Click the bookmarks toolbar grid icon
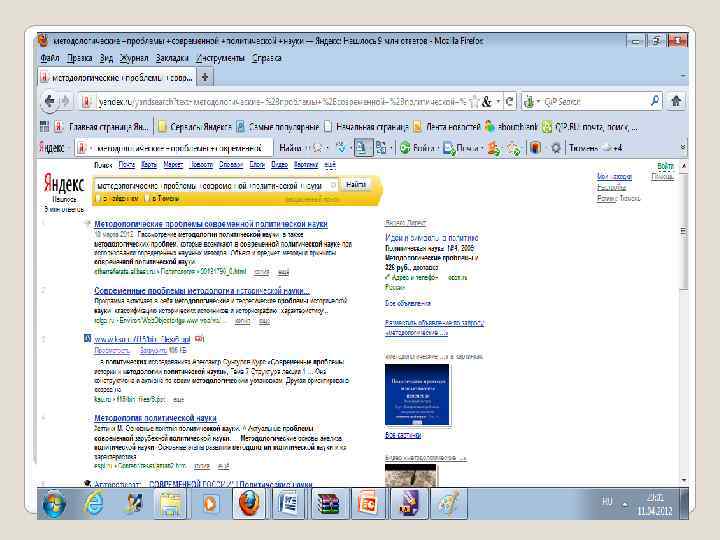 coord(45,126)
